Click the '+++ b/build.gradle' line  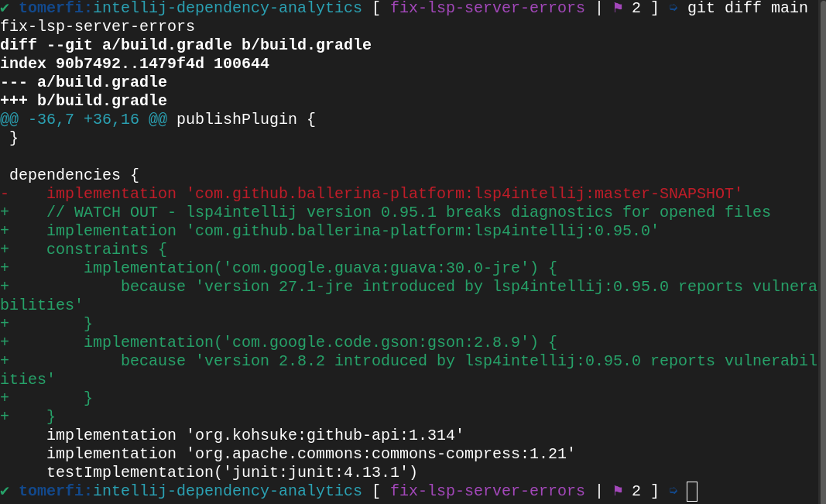[84, 100]
